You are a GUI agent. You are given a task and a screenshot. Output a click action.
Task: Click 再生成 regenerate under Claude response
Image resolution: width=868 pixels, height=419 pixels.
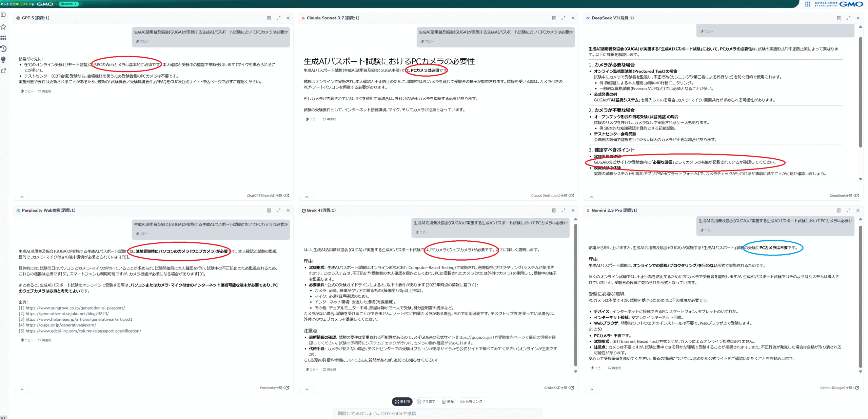[x=330, y=119]
